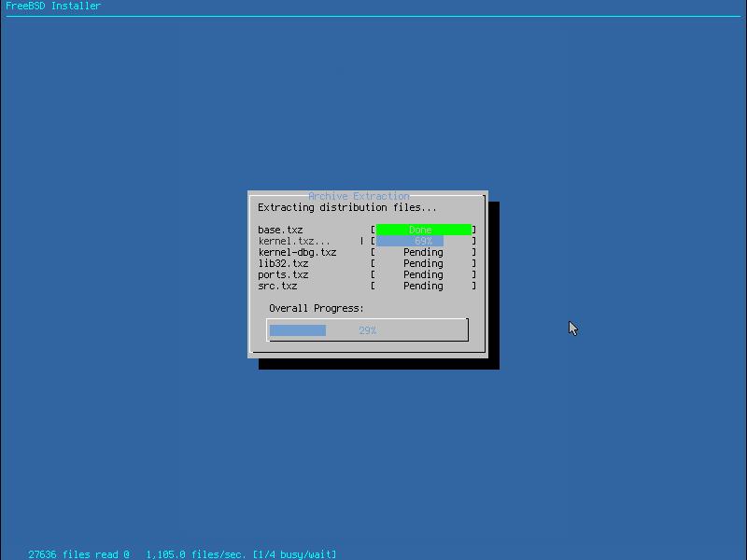Select the src.txz file name
The height and width of the screenshot is (560, 747).
pos(277,287)
